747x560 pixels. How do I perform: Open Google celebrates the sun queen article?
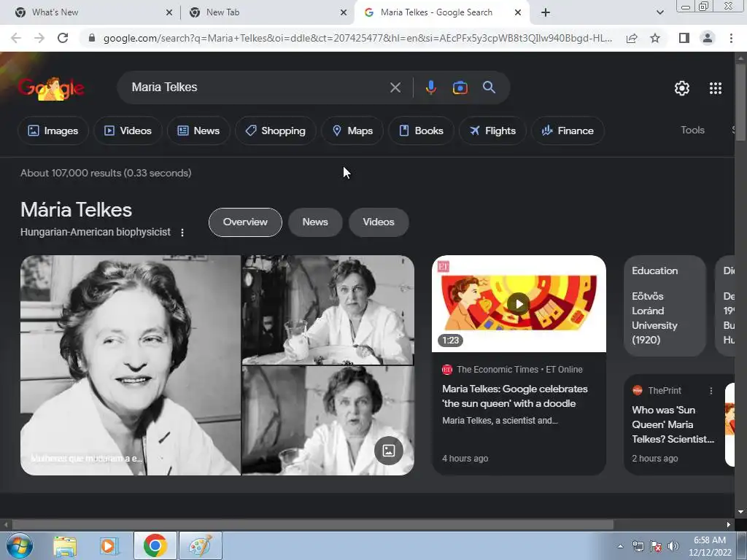pos(514,396)
